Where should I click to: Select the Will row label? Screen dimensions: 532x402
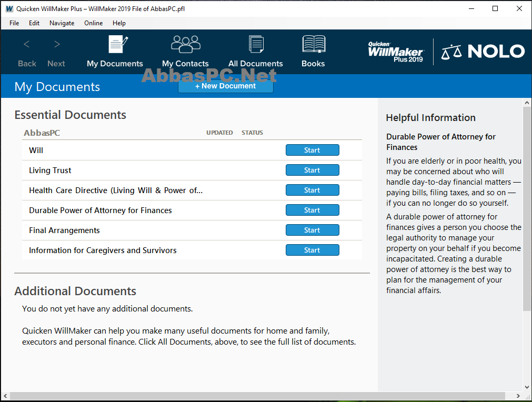coord(36,150)
